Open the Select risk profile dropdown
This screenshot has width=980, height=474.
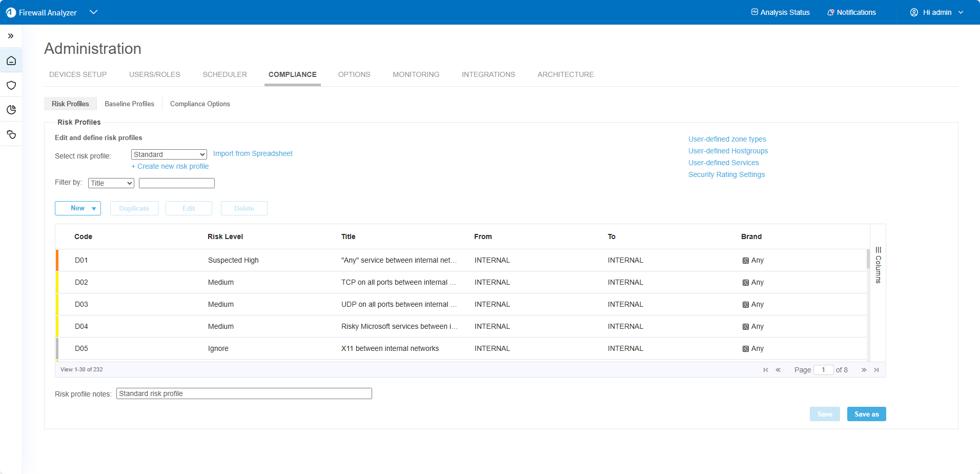169,154
